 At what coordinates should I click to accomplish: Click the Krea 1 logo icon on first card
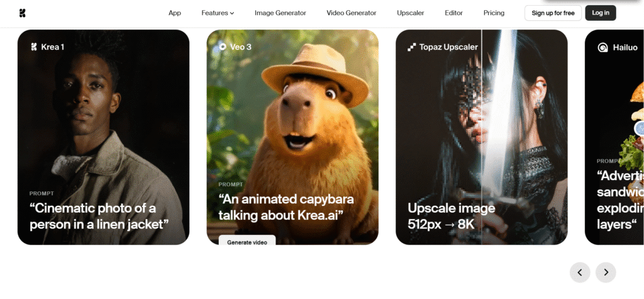pyautogui.click(x=34, y=47)
